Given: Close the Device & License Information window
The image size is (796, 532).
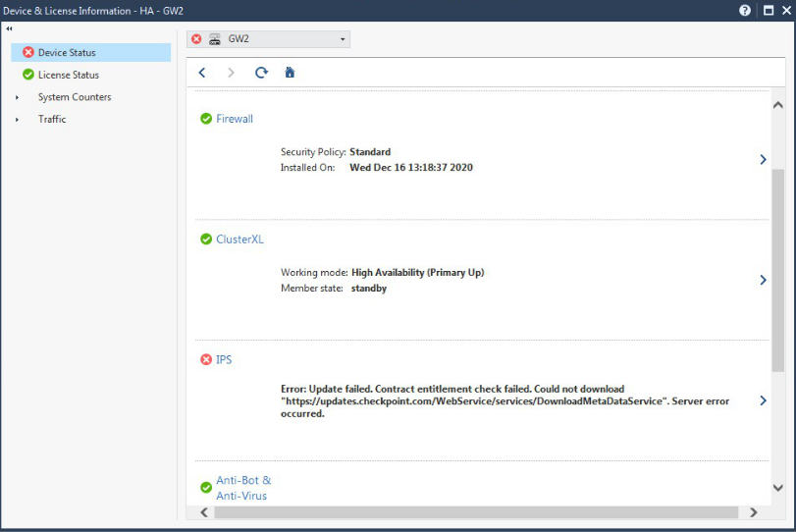Looking at the screenshot, I should click(787, 10).
